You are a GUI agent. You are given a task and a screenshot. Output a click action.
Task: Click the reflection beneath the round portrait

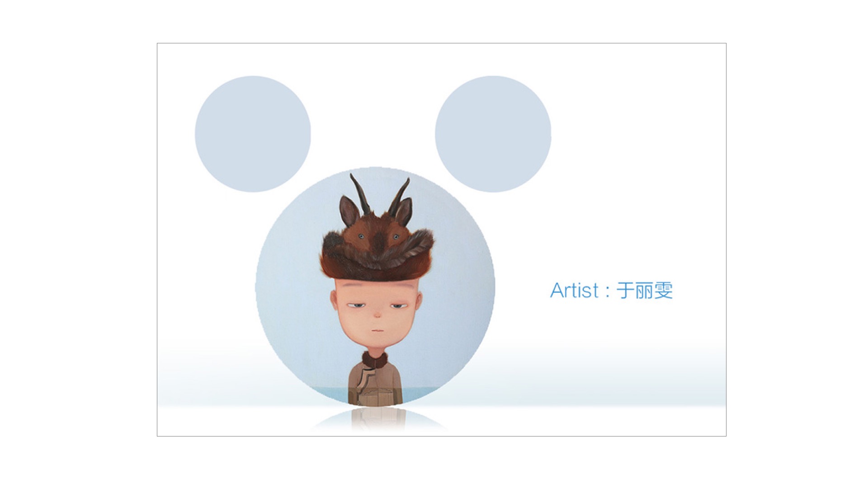coord(377,418)
